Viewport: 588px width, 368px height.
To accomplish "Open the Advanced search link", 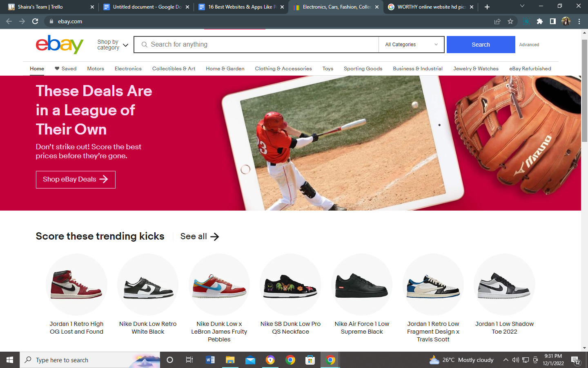I will (529, 45).
